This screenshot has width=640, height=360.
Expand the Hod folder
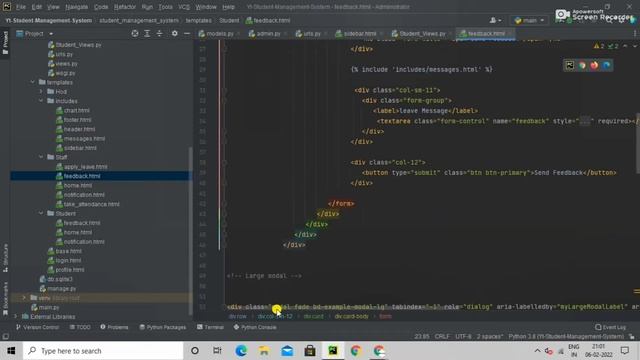(x=41, y=91)
